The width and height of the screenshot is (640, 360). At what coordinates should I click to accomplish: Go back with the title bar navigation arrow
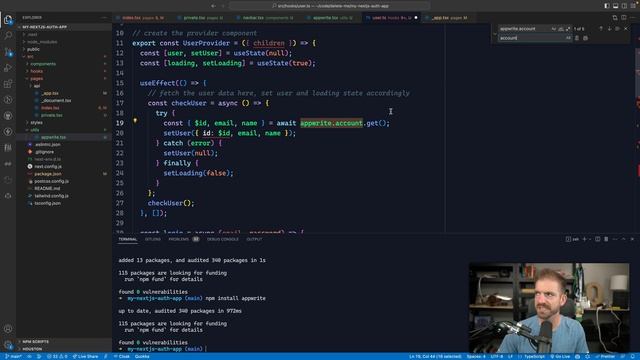coord(213,6)
